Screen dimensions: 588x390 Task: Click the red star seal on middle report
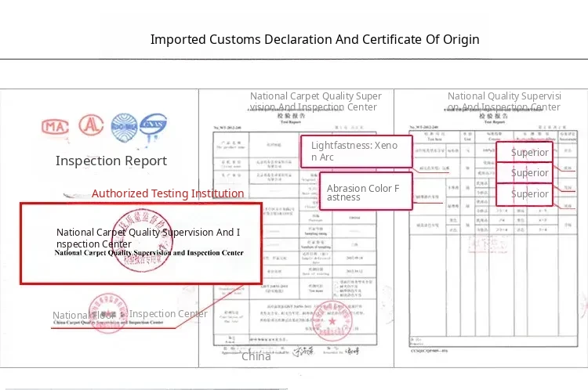click(332, 321)
